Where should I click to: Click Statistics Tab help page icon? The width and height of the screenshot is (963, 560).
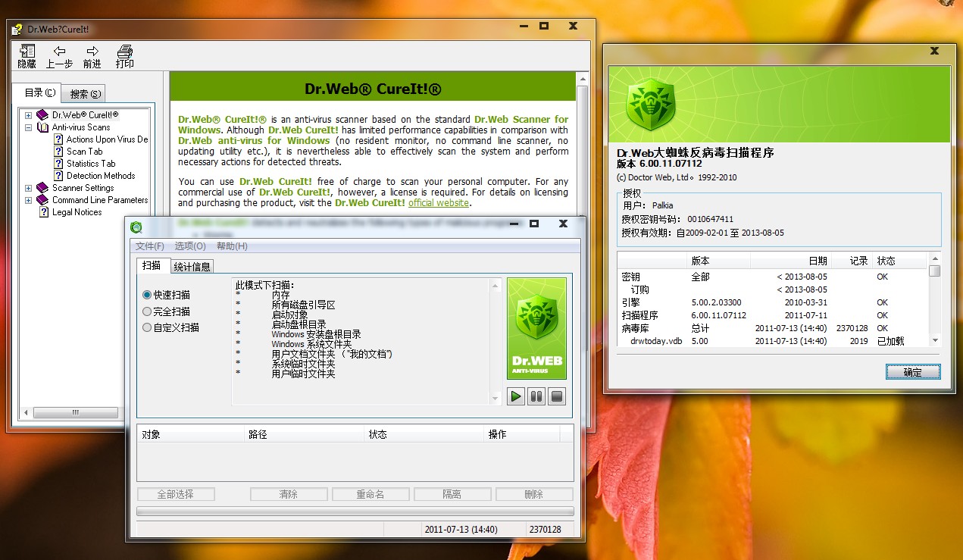58,164
